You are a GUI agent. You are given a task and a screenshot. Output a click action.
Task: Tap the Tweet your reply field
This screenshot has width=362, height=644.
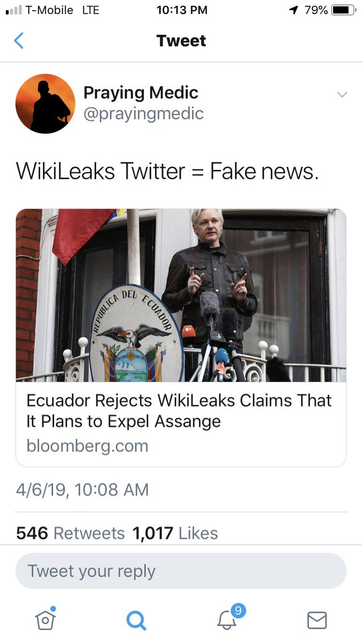pyautogui.click(x=181, y=571)
